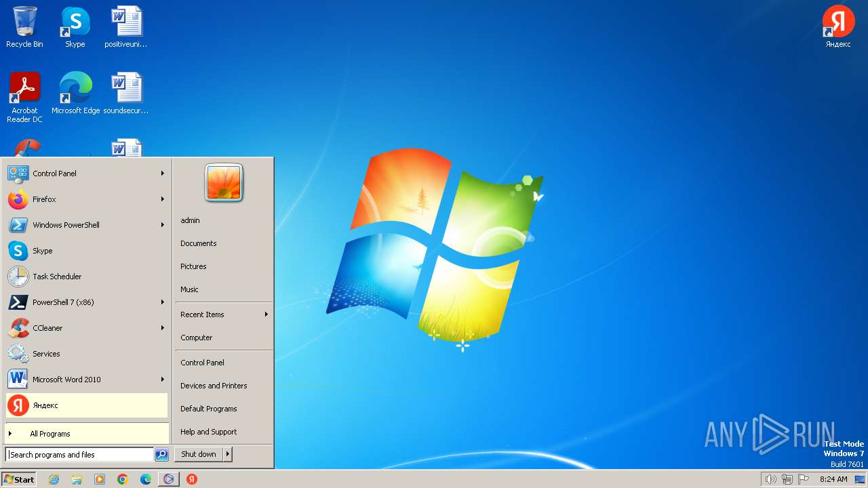This screenshot has height=488, width=868.
Task: Launch Firefox from the Start menu
Action: point(86,199)
